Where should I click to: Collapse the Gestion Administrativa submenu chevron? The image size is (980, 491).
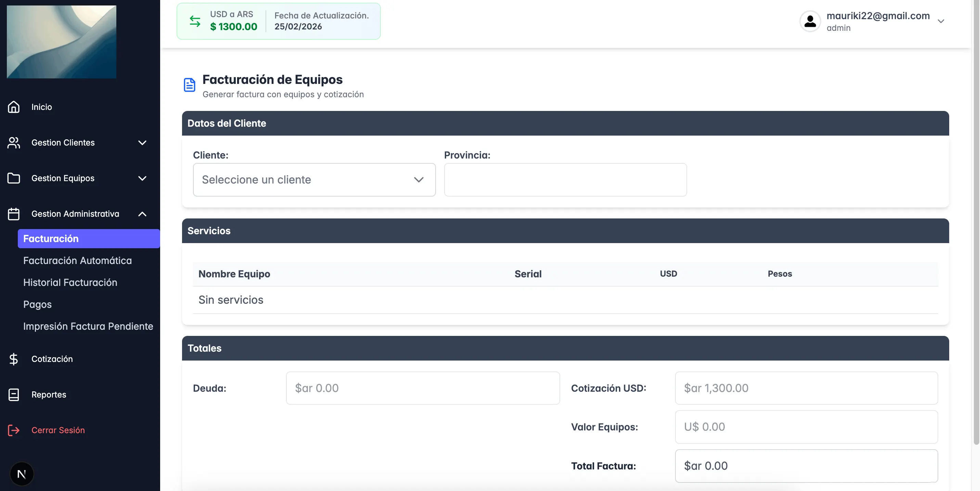pos(142,214)
